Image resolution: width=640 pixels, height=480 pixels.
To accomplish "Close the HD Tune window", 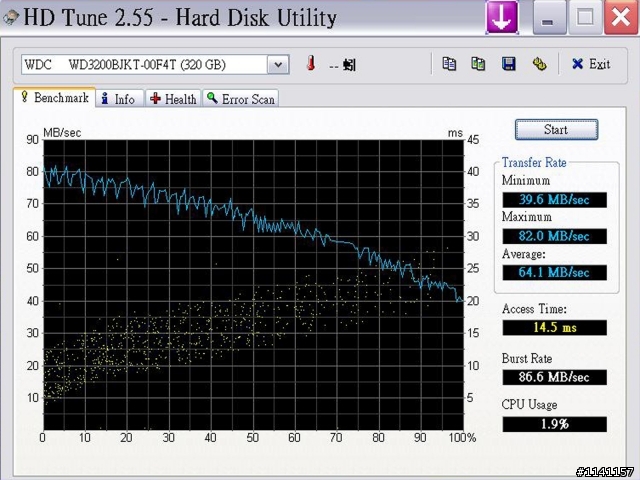I will pos(621,18).
